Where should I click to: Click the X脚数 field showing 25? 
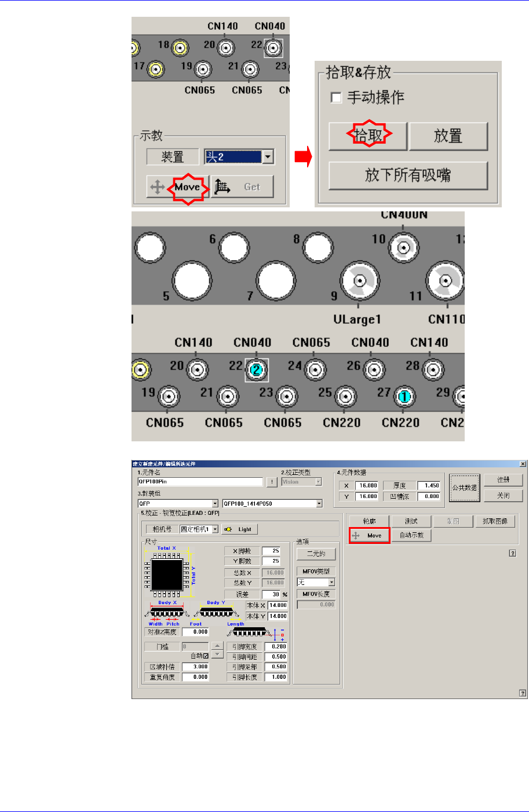tap(271, 551)
